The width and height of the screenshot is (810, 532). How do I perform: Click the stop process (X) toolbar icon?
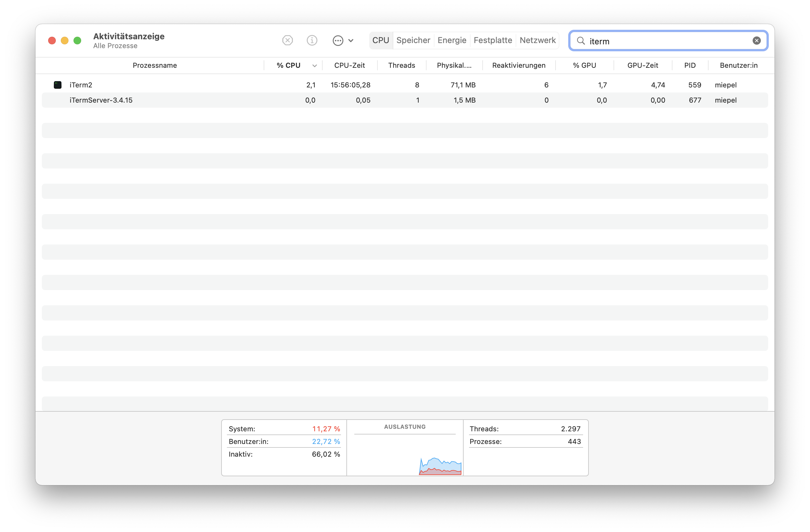(x=287, y=41)
